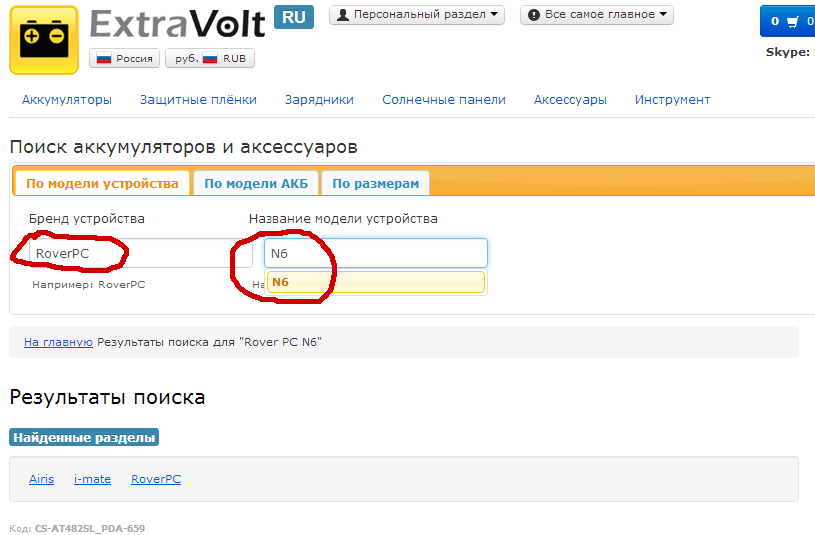Open the Персональный раздел dropdown
The image size is (815, 535).
(x=417, y=15)
